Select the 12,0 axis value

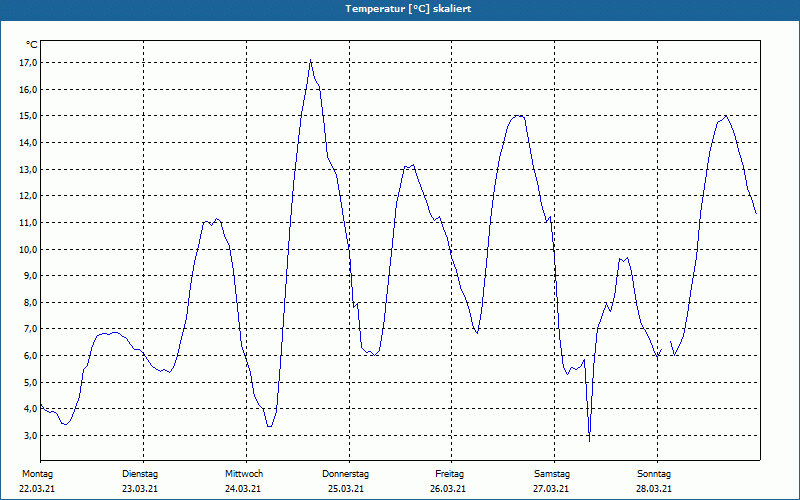[x=28, y=196]
